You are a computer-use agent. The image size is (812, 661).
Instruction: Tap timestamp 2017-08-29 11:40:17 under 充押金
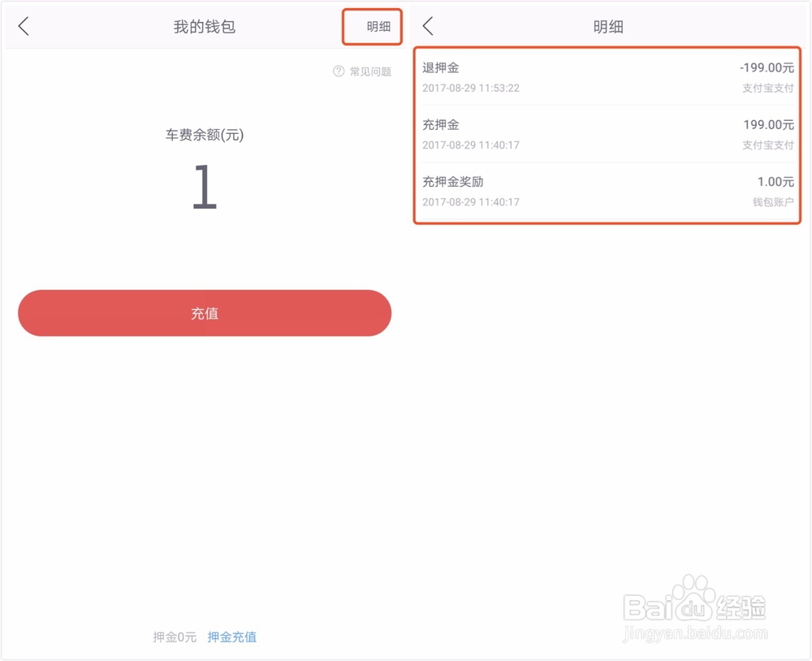471,145
